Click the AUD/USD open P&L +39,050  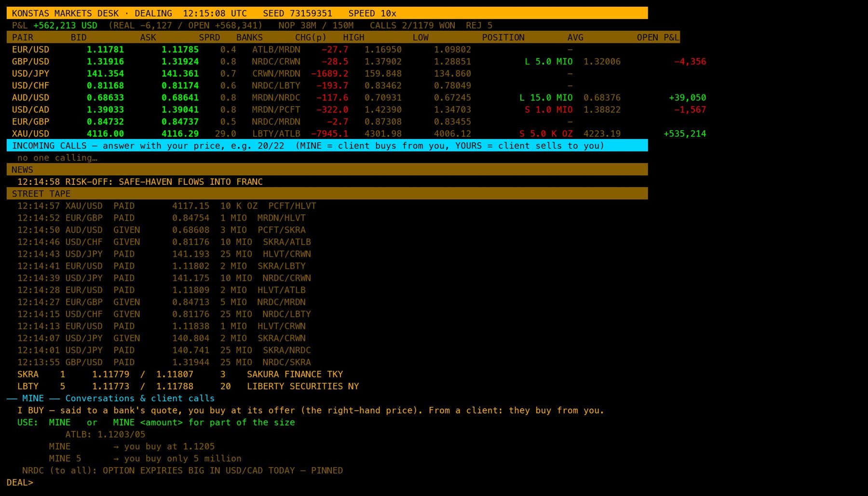(688, 97)
